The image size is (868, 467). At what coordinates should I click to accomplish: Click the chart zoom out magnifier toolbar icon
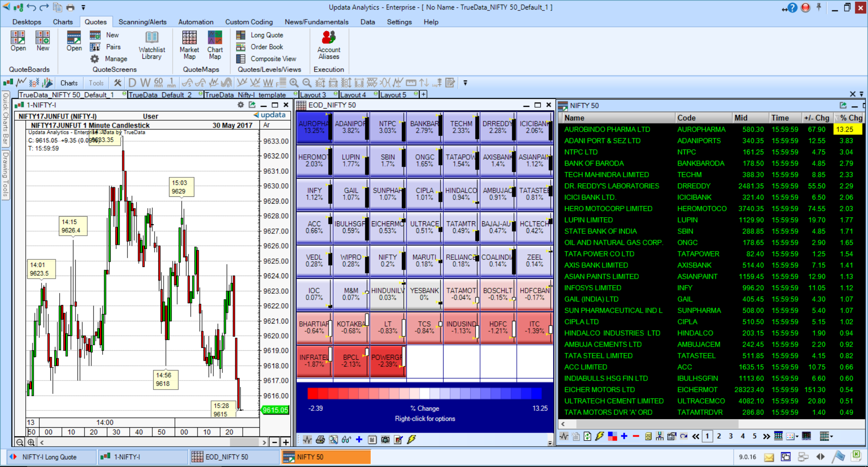coord(307,83)
